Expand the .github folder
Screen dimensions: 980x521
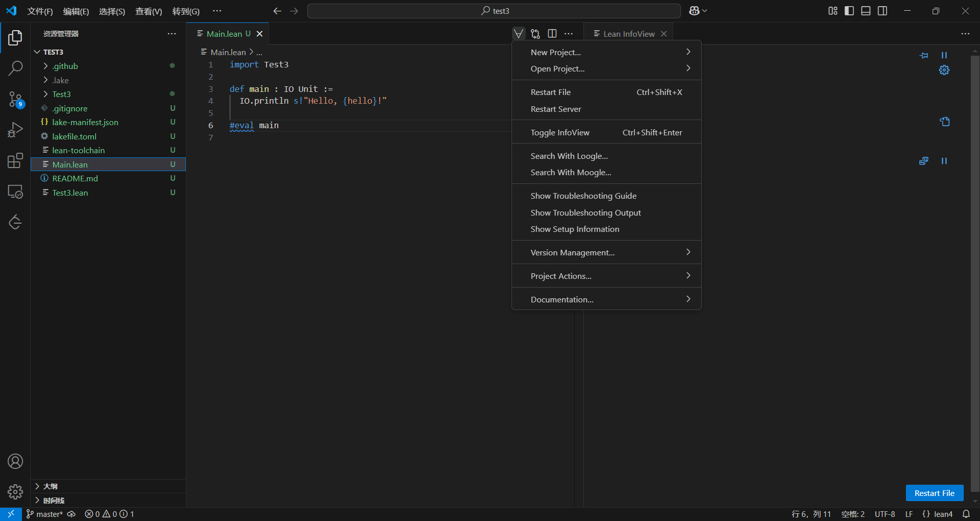click(65, 66)
